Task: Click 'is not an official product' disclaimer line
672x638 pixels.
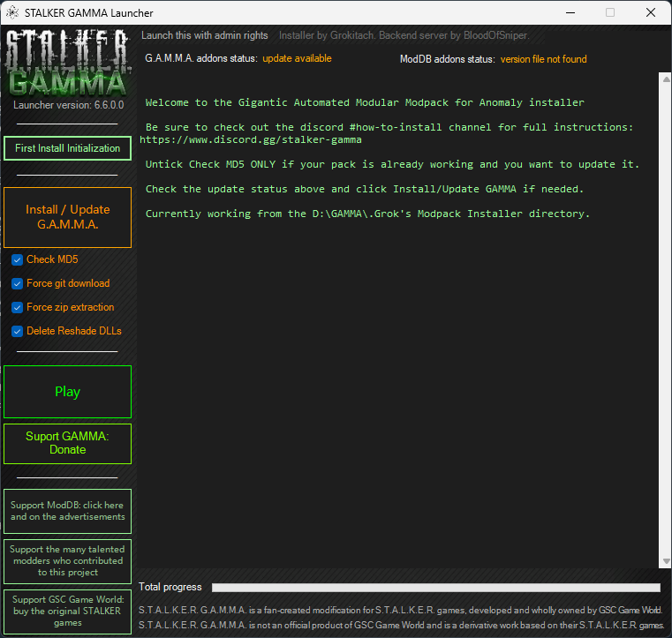Action: (402, 625)
